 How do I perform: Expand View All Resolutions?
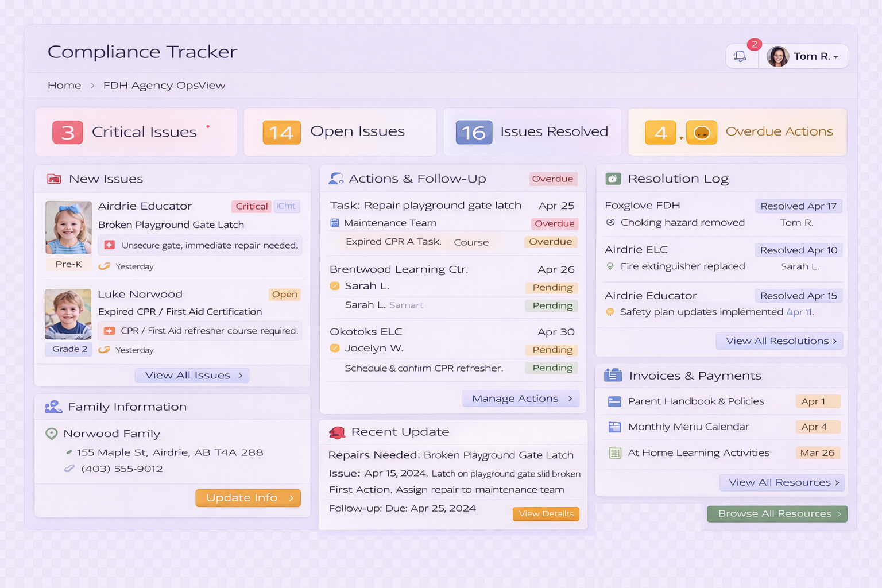tap(779, 341)
